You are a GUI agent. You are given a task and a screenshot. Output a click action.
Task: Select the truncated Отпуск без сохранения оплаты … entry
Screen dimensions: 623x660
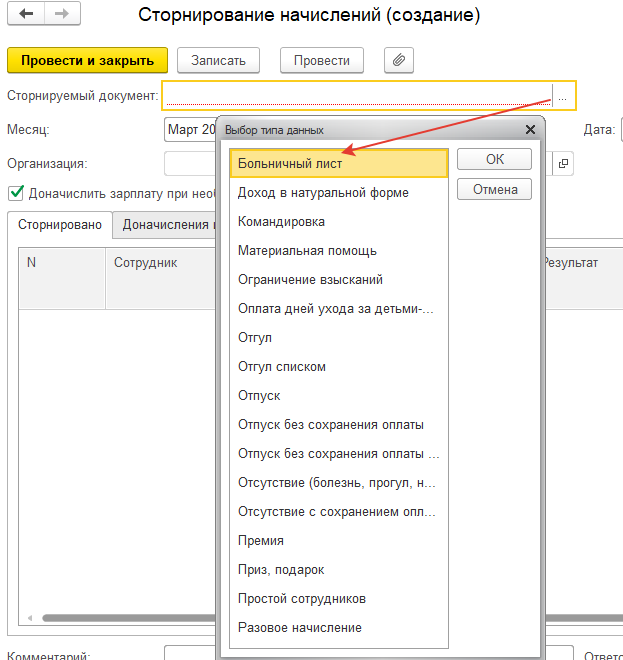pos(339,454)
